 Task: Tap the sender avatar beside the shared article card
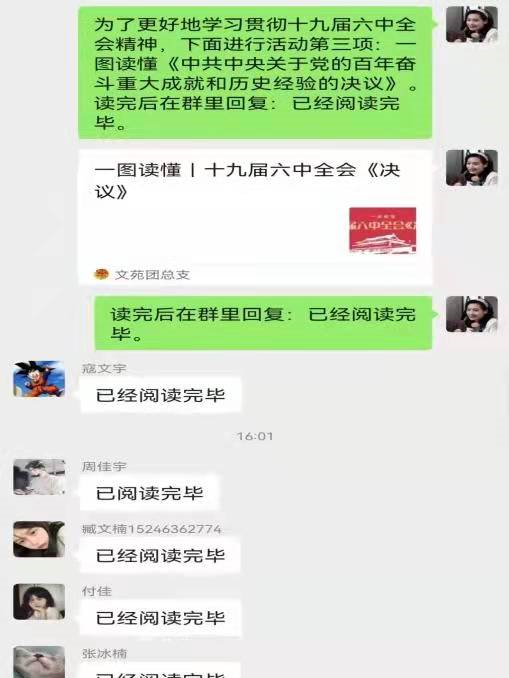click(472, 168)
